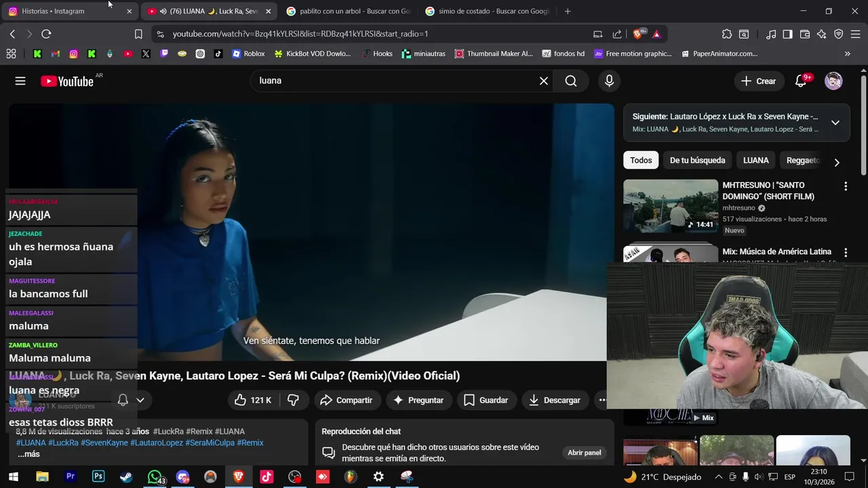The image size is (868, 488).
Task: Dislike the video with thumbs down
Action: pos(294,401)
